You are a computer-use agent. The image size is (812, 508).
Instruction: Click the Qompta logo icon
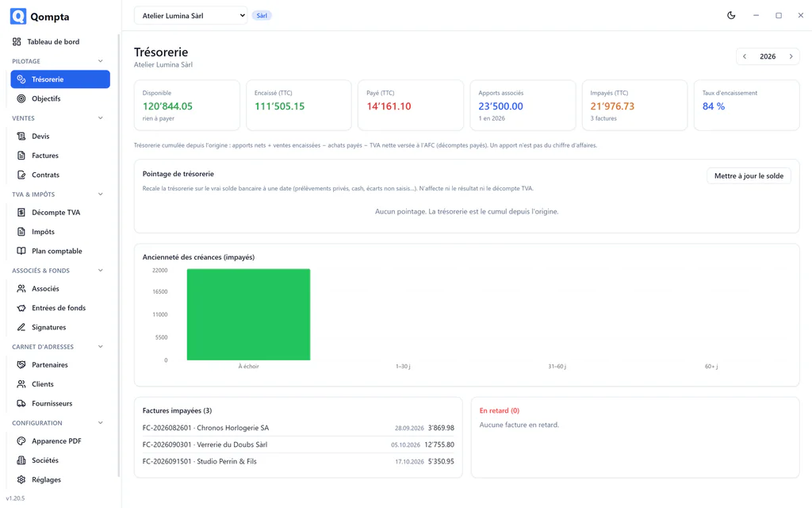[x=18, y=16]
